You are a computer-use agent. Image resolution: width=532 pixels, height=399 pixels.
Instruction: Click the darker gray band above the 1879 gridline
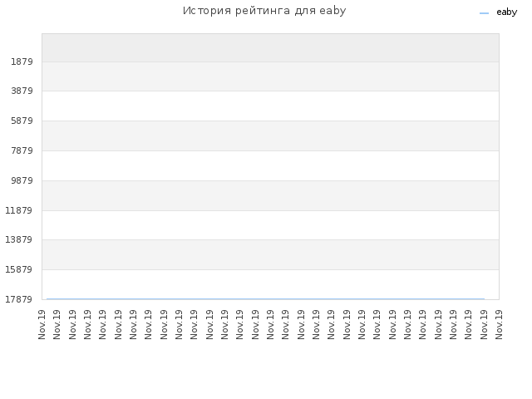click(x=270, y=48)
